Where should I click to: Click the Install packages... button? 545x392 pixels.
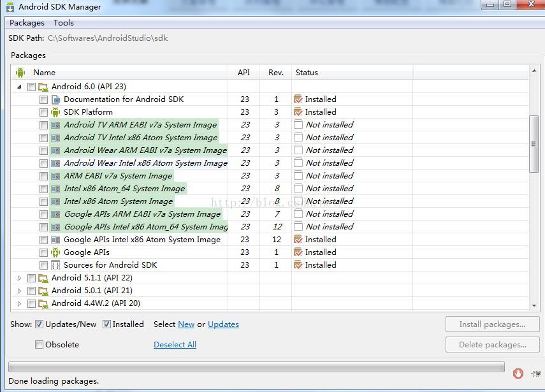(x=493, y=324)
